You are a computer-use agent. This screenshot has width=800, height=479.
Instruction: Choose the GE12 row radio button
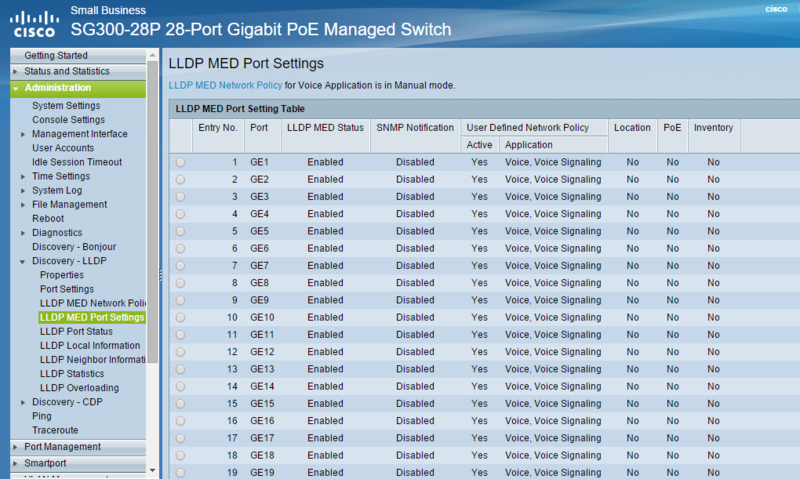click(x=180, y=352)
